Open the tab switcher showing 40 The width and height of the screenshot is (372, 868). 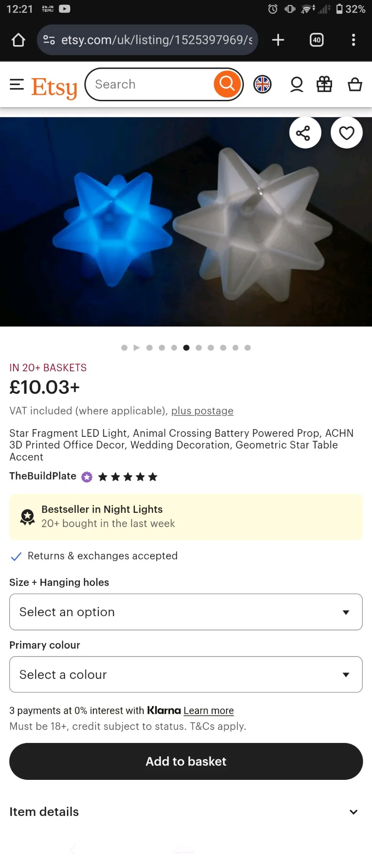pyautogui.click(x=316, y=40)
